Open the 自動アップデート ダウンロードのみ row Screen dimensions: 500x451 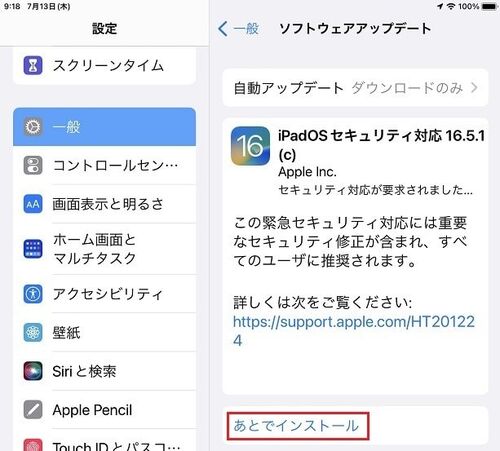click(x=355, y=88)
